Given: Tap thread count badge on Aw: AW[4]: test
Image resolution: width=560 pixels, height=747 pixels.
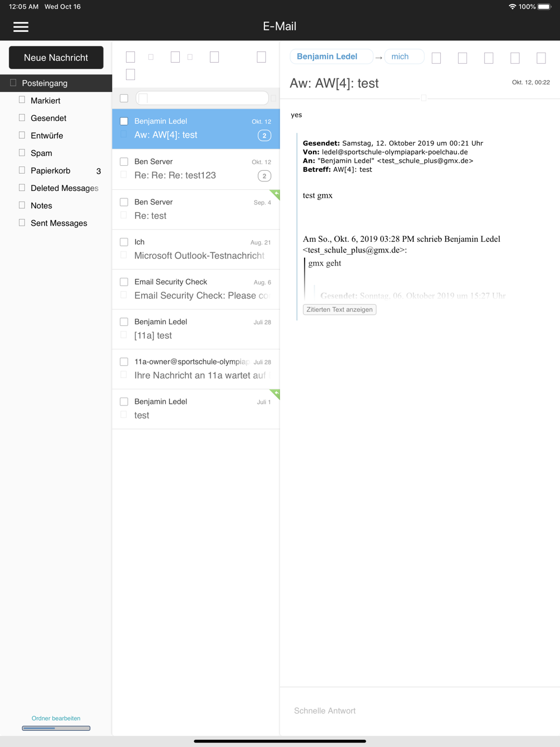Looking at the screenshot, I should [x=264, y=136].
